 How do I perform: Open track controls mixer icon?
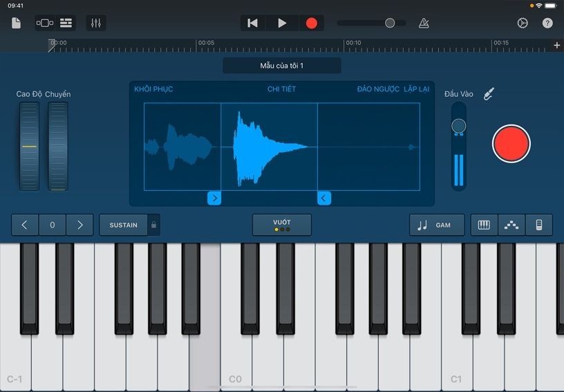coord(96,23)
